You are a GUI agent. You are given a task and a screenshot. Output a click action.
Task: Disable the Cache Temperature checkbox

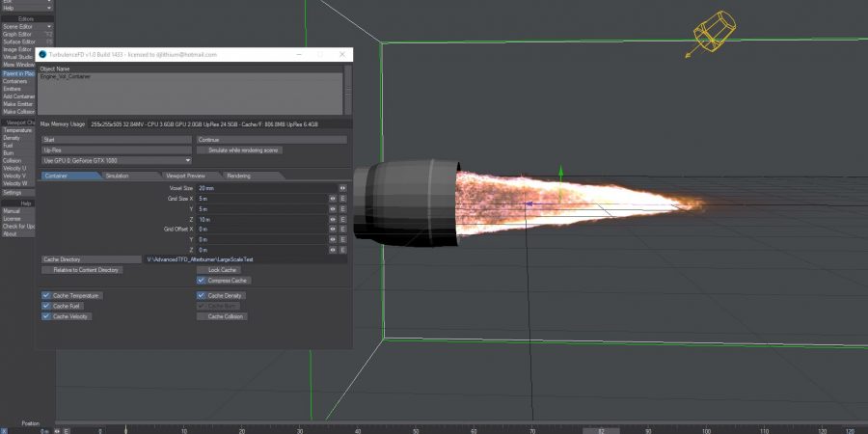(x=46, y=295)
